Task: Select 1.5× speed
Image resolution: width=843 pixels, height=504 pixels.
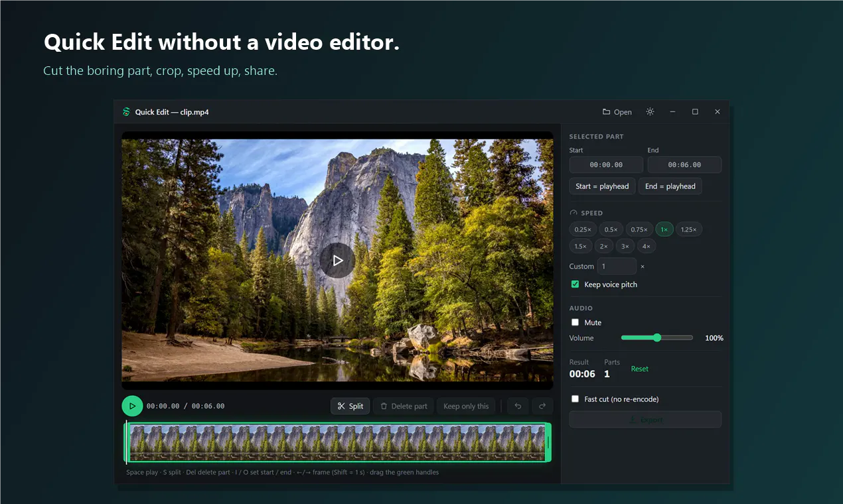Action: [581, 246]
